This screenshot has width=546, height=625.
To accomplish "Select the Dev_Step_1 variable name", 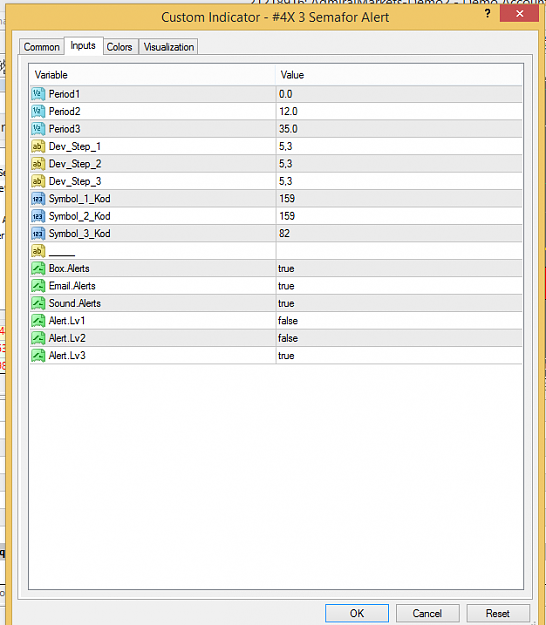I will coord(75,147).
